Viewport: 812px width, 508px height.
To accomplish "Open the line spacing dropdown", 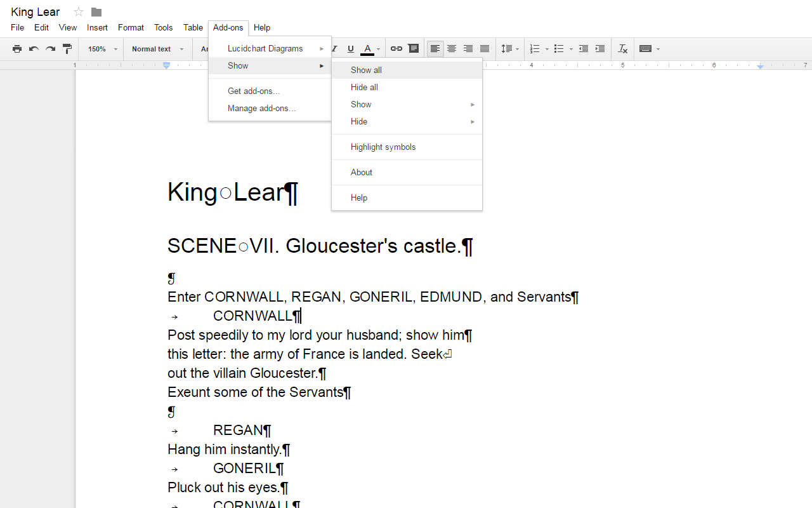I will click(510, 49).
